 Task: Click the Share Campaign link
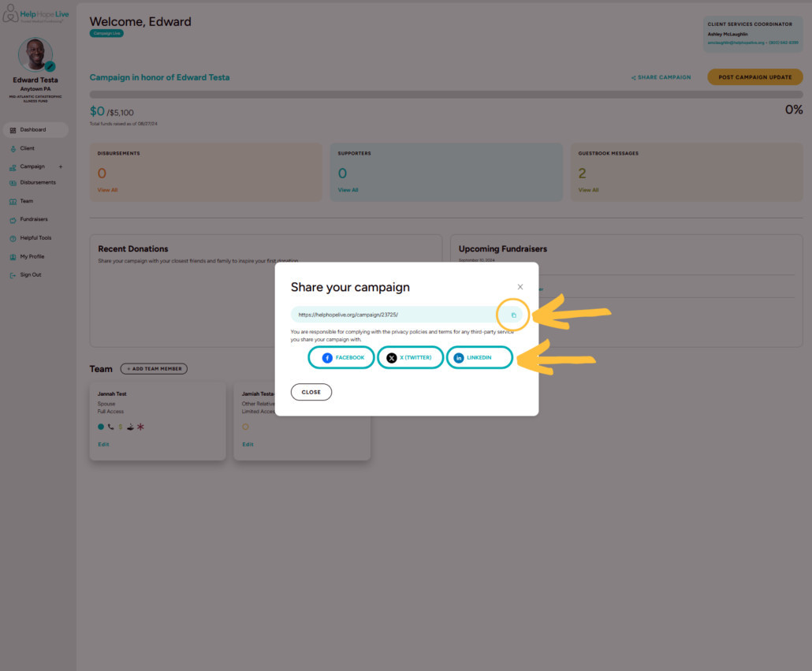[661, 77]
